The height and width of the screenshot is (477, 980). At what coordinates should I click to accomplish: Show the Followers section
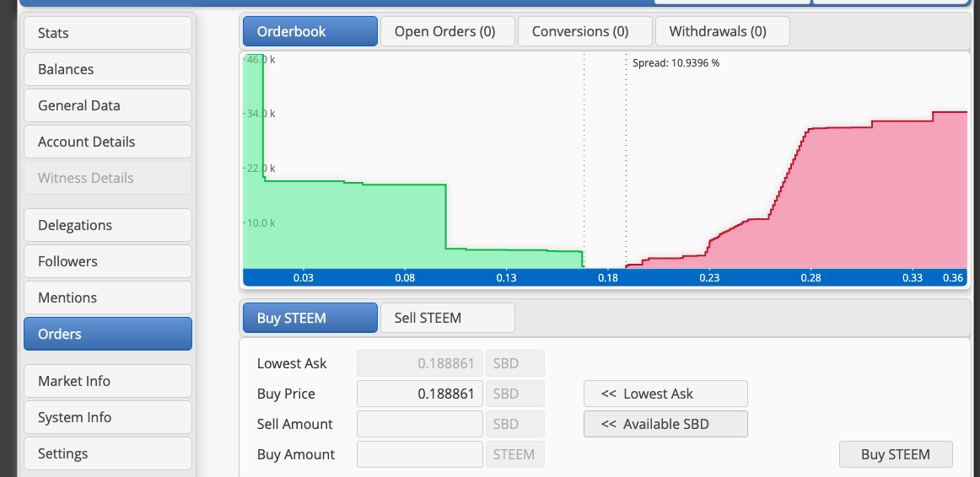[107, 261]
